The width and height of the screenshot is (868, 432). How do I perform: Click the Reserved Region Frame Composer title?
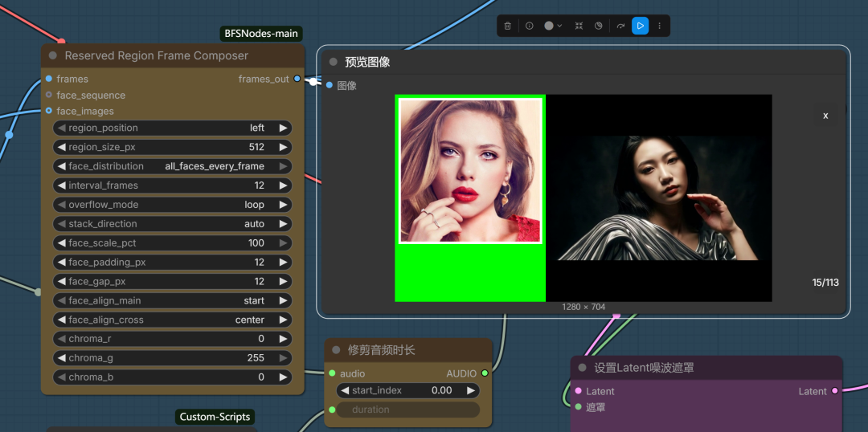(x=157, y=56)
